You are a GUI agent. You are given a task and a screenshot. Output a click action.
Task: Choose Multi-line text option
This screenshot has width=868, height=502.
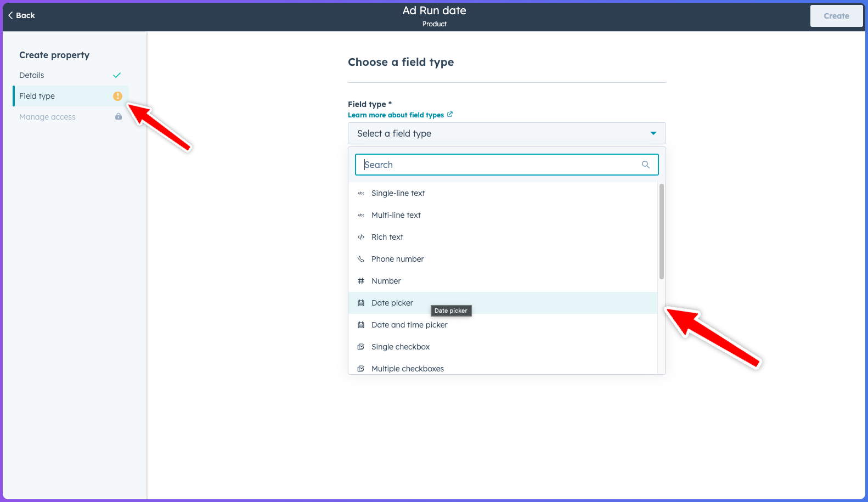503,215
